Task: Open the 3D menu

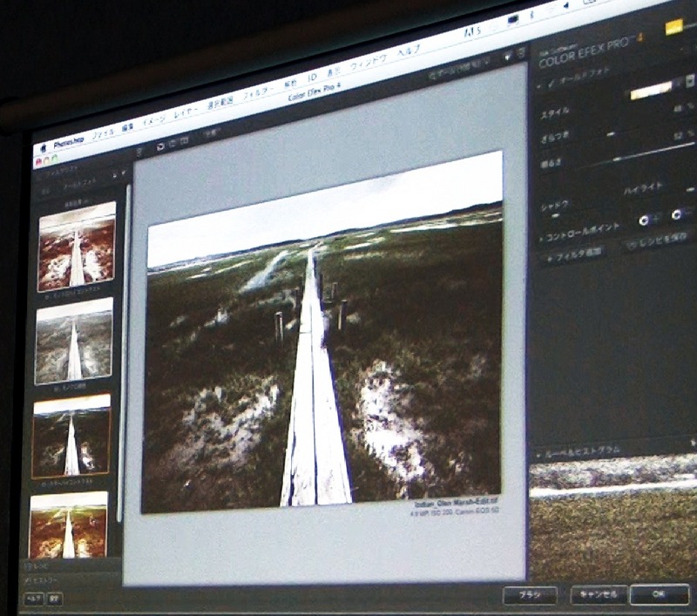Action: pyautogui.click(x=313, y=78)
